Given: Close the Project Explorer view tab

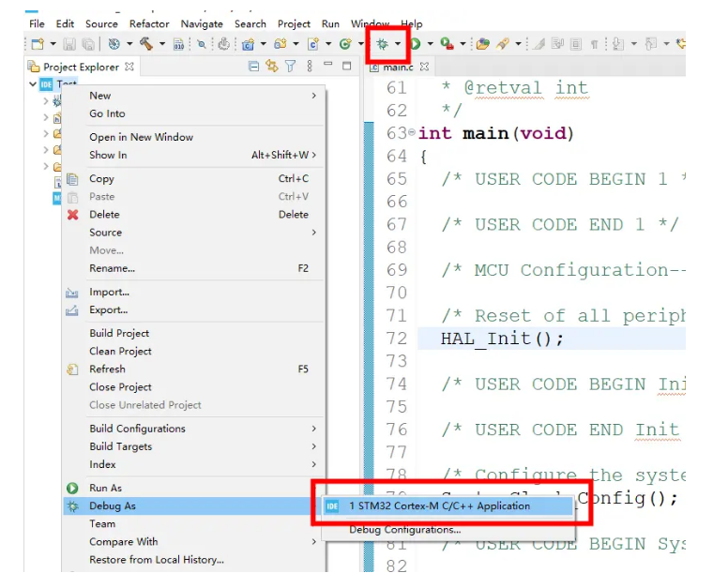Looking at the screenshot, I should pyautogui.click(x=129, y=67).
